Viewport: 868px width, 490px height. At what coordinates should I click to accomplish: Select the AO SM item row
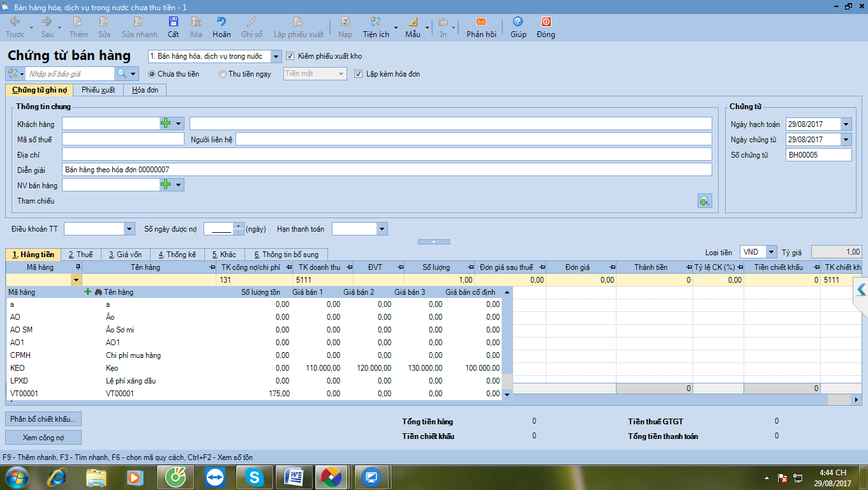tap(255, 330)
